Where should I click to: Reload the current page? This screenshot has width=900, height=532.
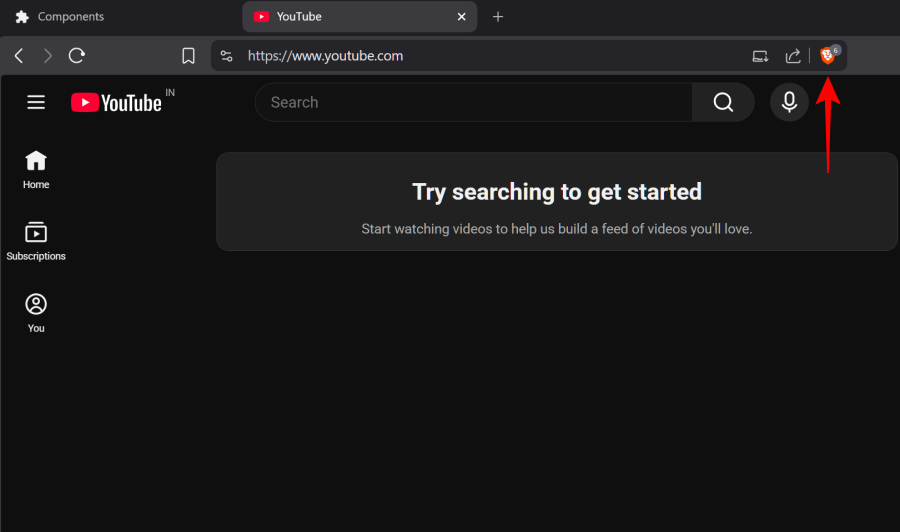point(77,56)
